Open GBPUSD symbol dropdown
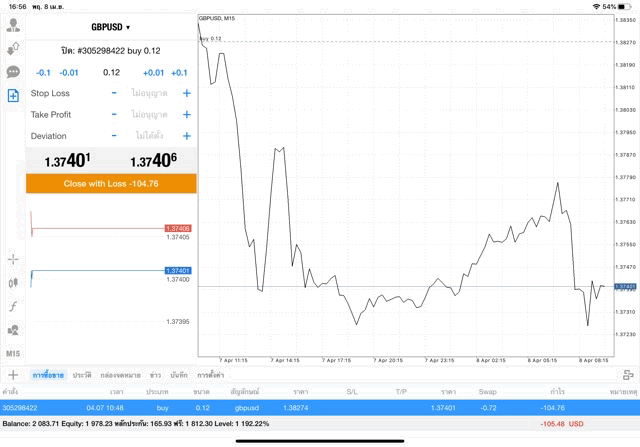This screenshot has height=447, width=640. coord(111,27)
